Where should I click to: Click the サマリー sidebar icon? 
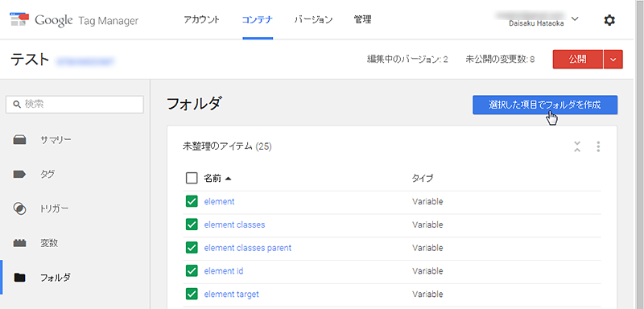(19, 140)
